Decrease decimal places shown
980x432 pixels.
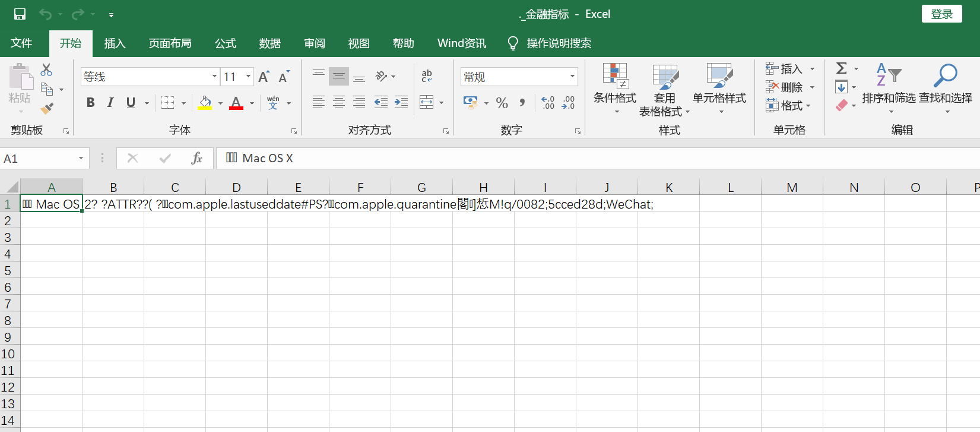click(x=568, y=103)
